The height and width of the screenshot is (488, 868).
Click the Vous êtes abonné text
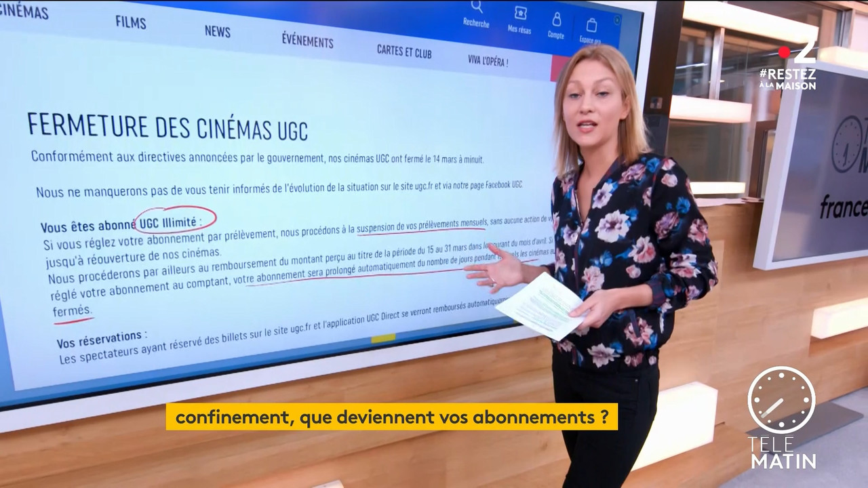pos(88,226)
